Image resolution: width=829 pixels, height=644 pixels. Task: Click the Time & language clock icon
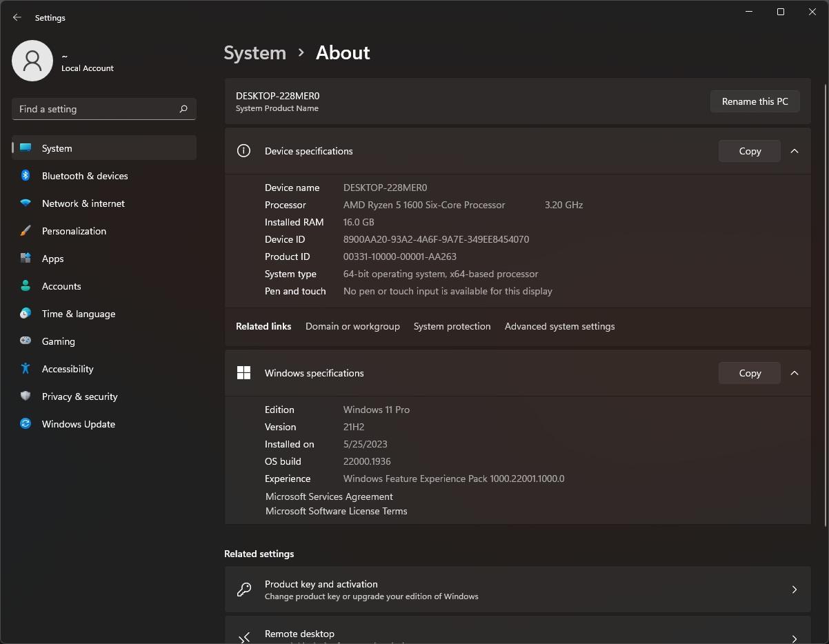coord(26,314)
